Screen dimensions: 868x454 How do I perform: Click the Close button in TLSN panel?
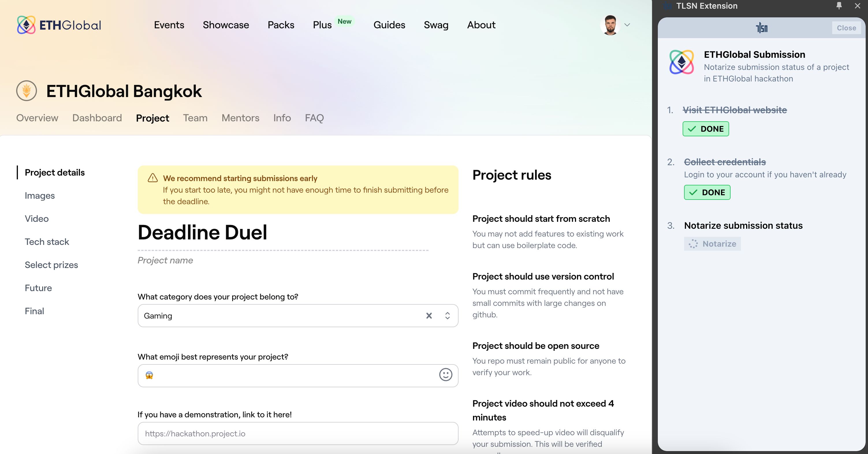(846, 28)
